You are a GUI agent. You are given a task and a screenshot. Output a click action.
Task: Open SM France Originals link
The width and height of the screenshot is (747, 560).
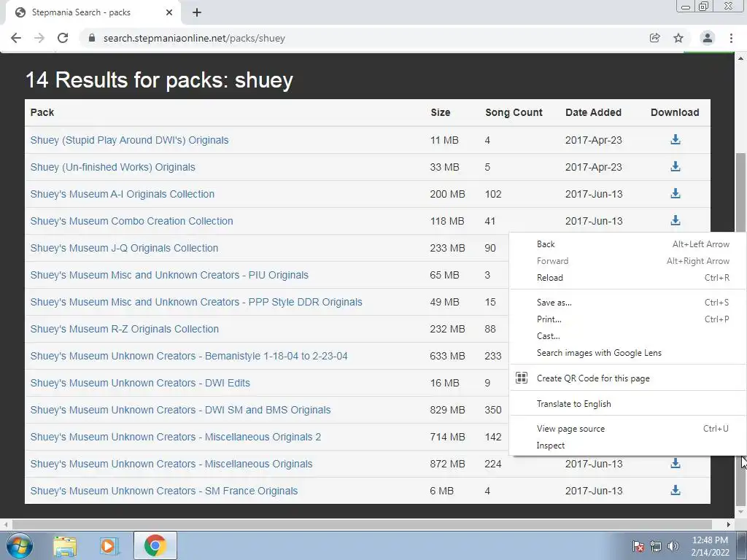[164, 491]
